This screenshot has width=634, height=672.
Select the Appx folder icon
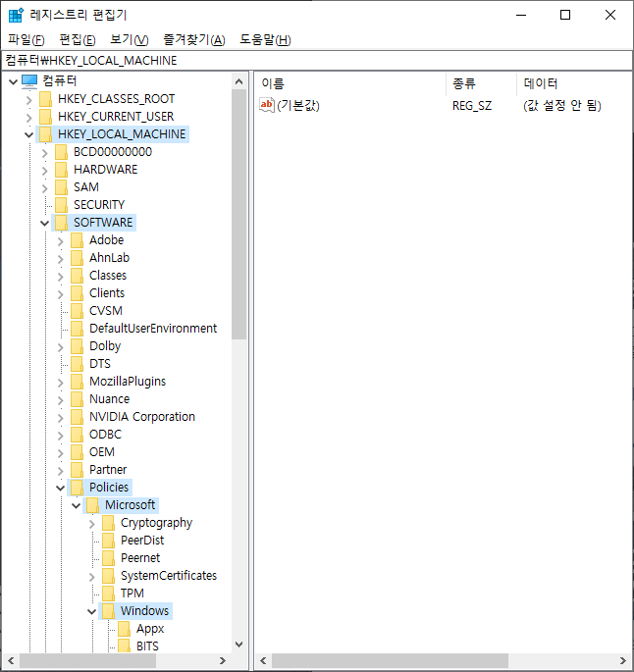tap(124, 629)
